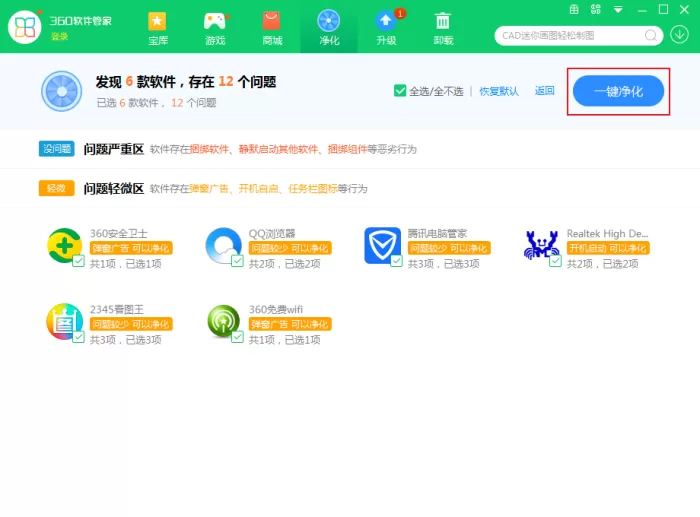The width and height of the screenshot is (700, 517).
Task: Click the QQ浏览器 app icon
Action: pos(224,246)
